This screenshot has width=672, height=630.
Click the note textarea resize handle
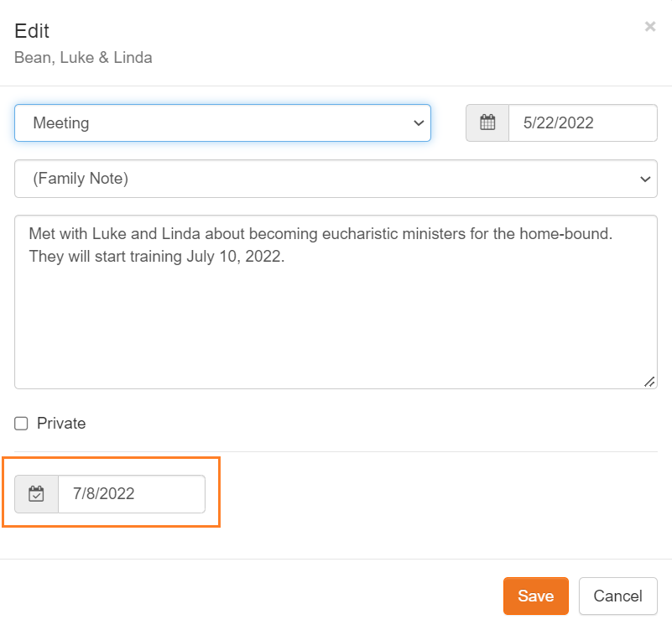pos(649,381)
